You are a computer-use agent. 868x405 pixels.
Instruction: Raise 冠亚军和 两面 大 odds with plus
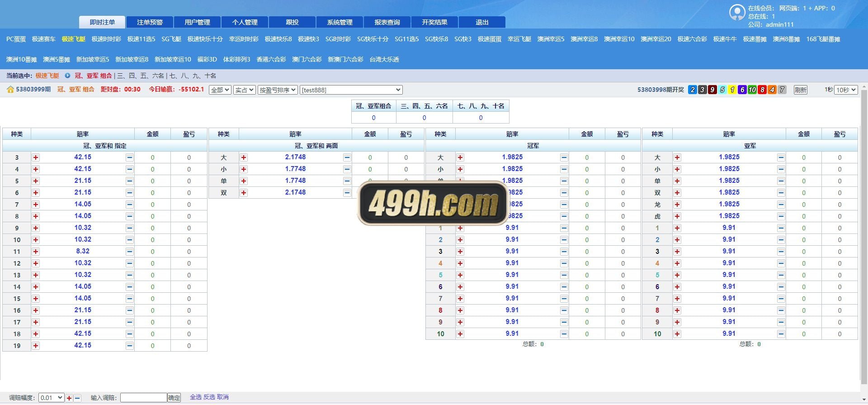pyautogui.click(x=244, y=157)
